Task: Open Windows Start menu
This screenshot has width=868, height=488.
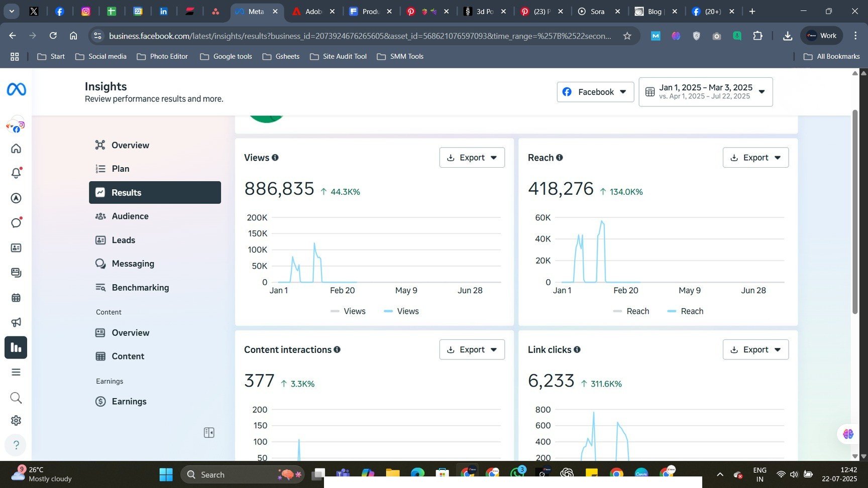Action: (x=166, y=474)
